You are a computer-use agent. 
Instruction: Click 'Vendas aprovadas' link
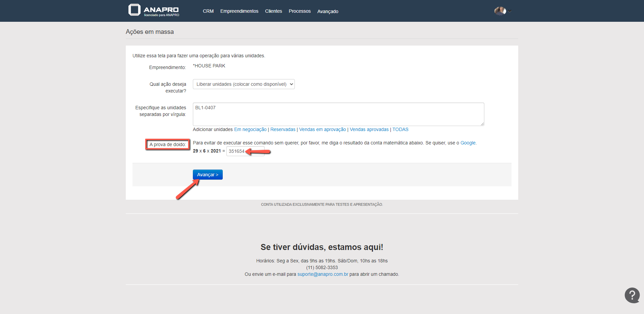369,129
